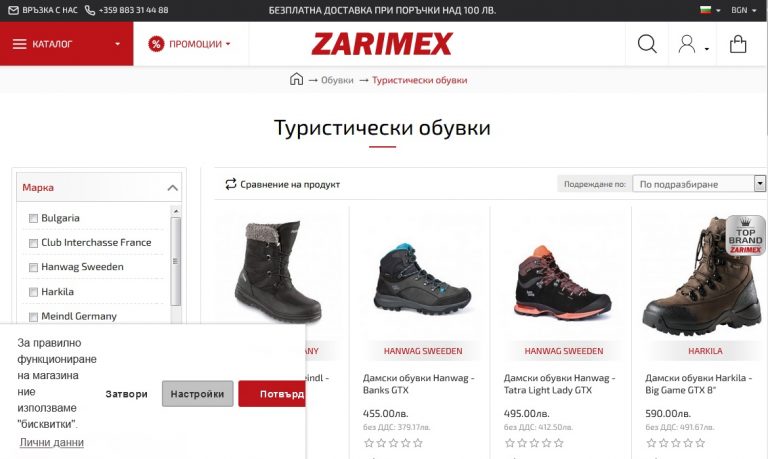The image size is (768, 459).
Task: Open the shopping bag cart icon
Action: [x=738, y=44]
